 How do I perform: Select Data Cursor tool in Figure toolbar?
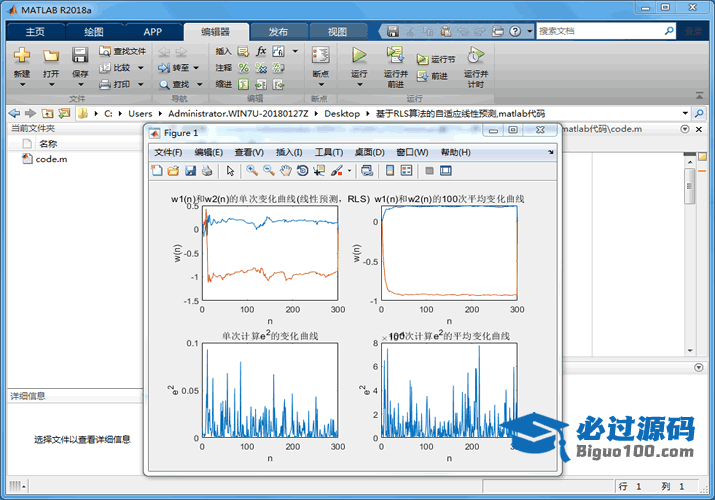click(x=319, y=170)
